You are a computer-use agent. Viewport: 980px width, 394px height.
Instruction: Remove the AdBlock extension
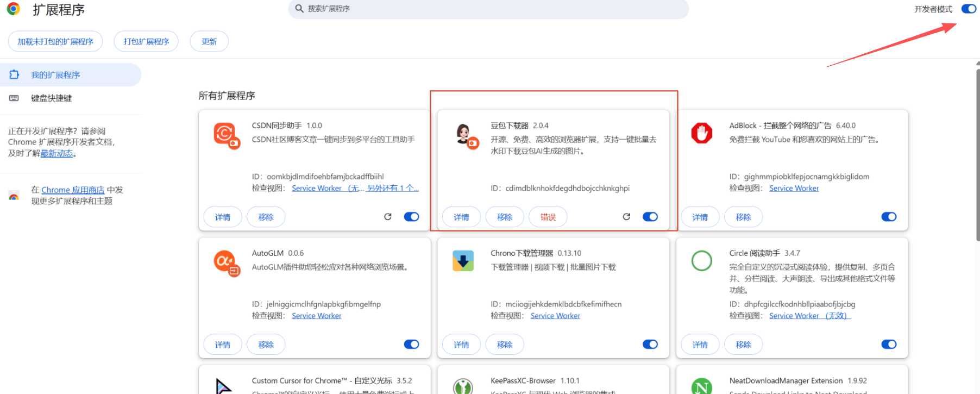click(744, 217)
